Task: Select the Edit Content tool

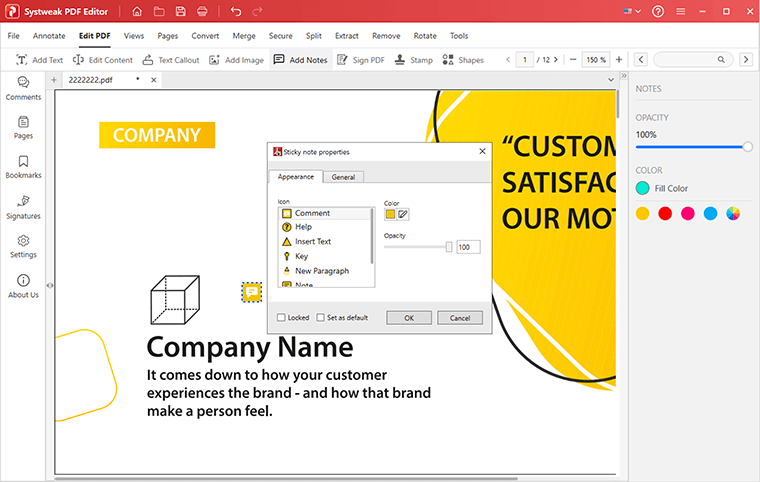Action: pos(102,60)
